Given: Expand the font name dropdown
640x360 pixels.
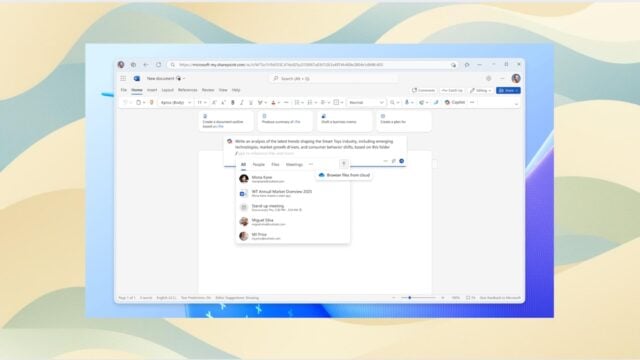Looking at the screenshot, I should click(x=176, y=102).
